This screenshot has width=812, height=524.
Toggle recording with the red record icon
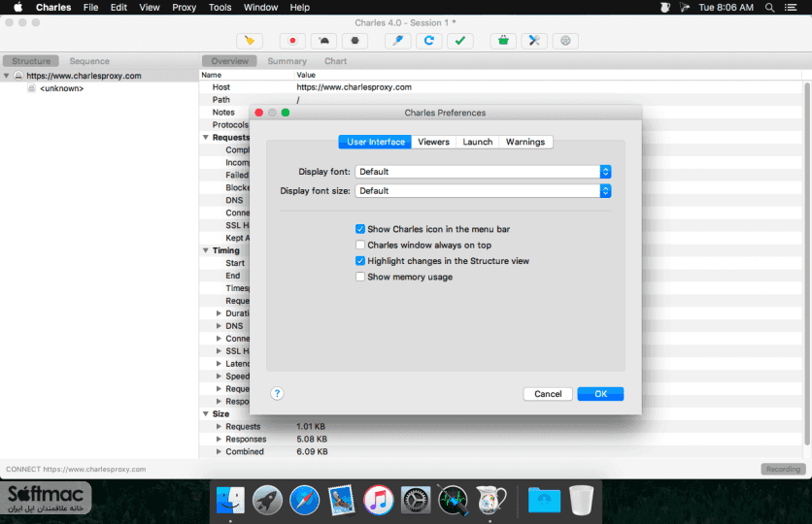(292, 41)
